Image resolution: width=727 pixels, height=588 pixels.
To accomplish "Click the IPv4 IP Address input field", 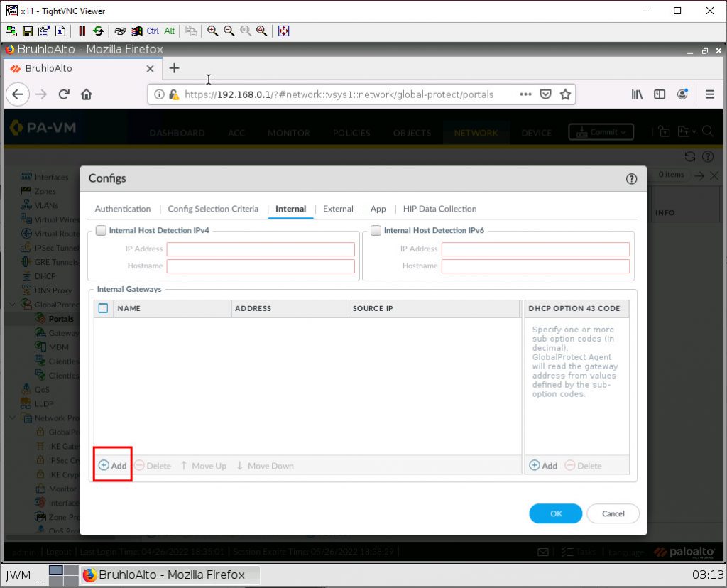I will click(260, 249).
